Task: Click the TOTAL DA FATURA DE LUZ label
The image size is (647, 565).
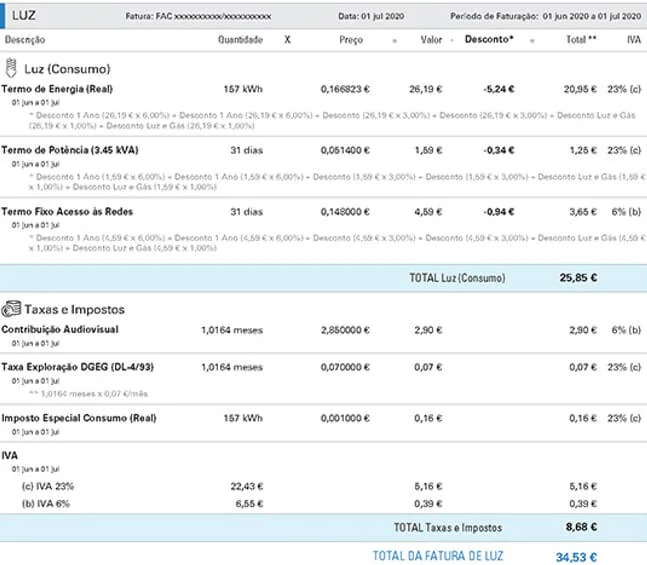Action: (438, 556)
